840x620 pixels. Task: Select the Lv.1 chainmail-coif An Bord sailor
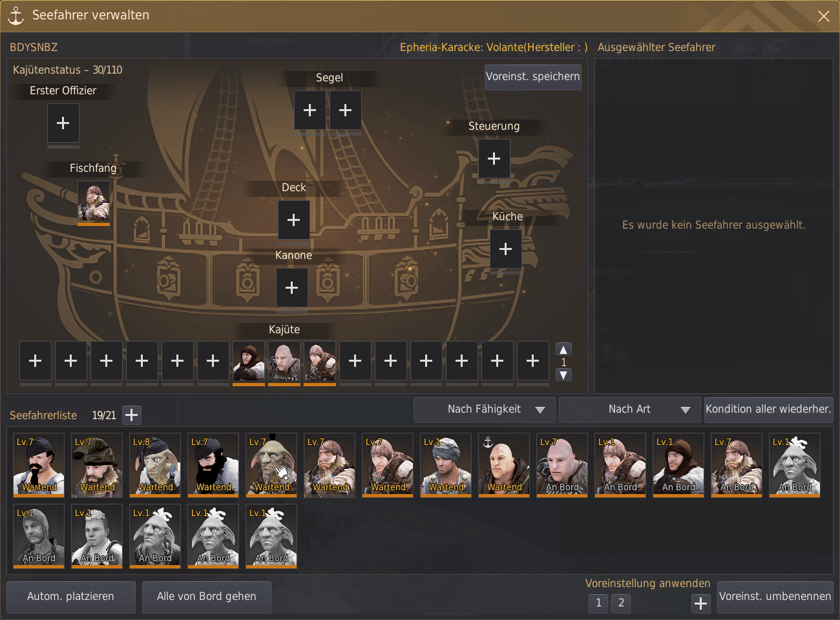coord(39,535)
